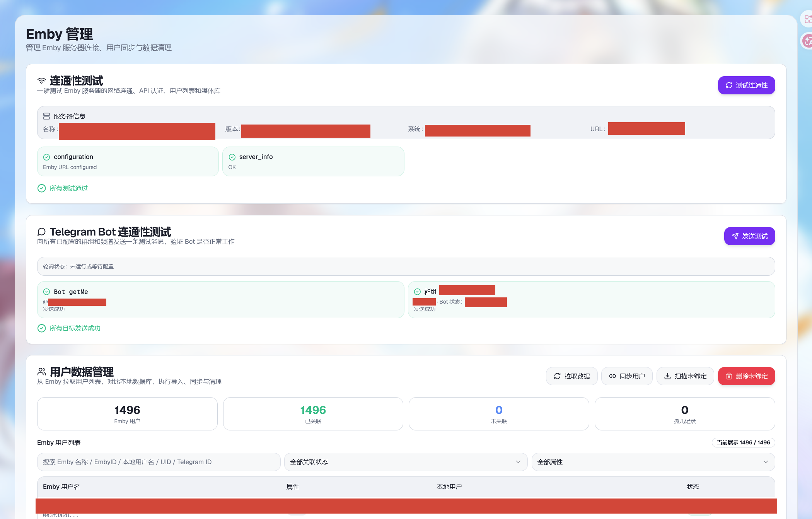The image size is (812, 519).
Task: Click the 1496 已关联 stat card
Action: pos(313,414)
